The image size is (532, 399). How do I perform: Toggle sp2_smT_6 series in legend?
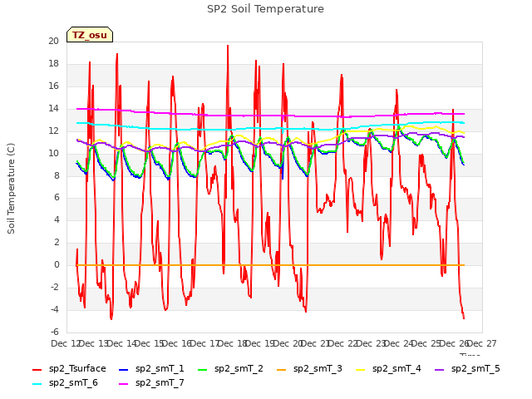[x=65, y=383]
